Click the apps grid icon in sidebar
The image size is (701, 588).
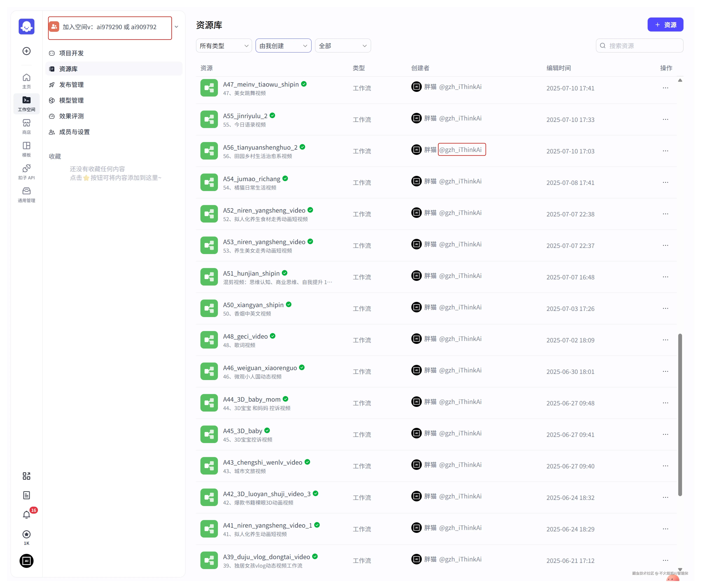tap(26, 476)
